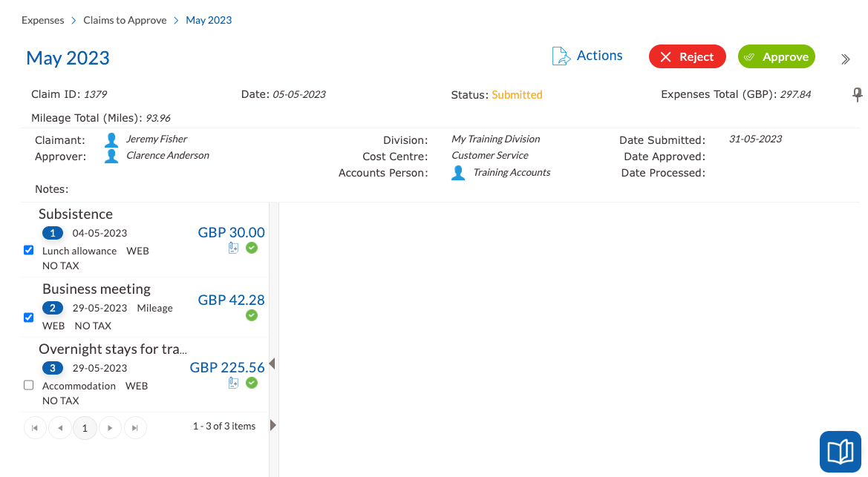Click Clarence Anderson approver user icon
The width and height of the screenshot is (868, 477).
[111, 156]
